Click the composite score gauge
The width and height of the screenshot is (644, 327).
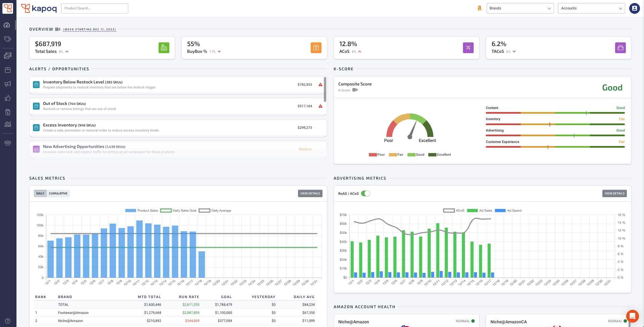click(x=410, y=126)
